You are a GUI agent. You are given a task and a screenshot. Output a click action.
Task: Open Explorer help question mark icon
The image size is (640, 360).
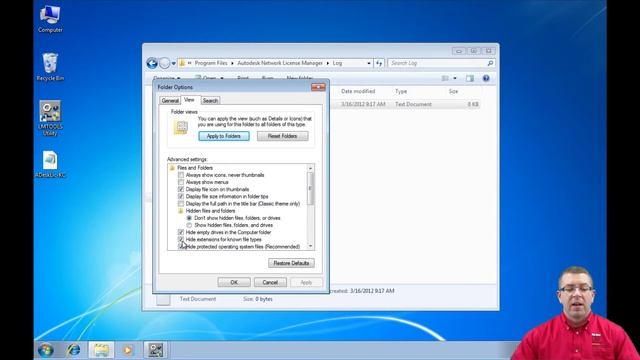click(x=486, y=78)
